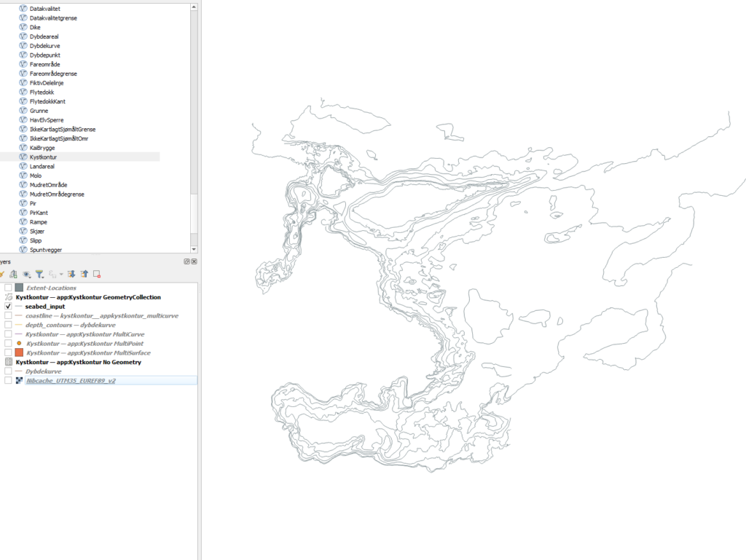This screenshot has height=560, width=746.
Task: Click the Expand All layers icon
Action: pyautogui.click(x=71, y=274)
